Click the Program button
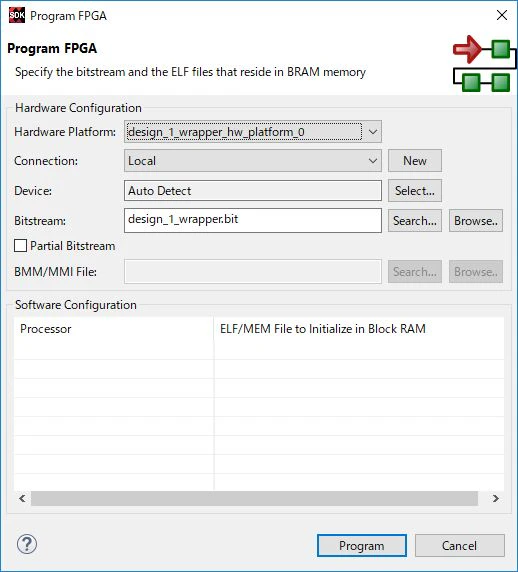The image size is (518, 572). [x=362, y=545]
